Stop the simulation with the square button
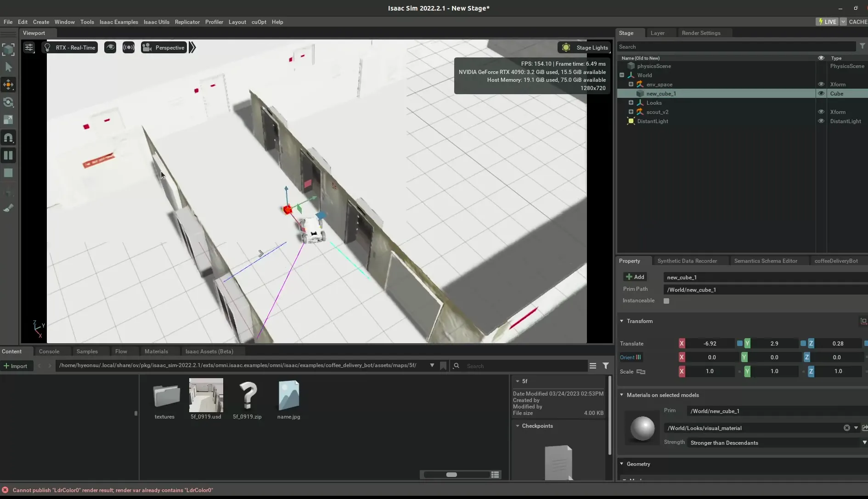 [x=8, y=173]
